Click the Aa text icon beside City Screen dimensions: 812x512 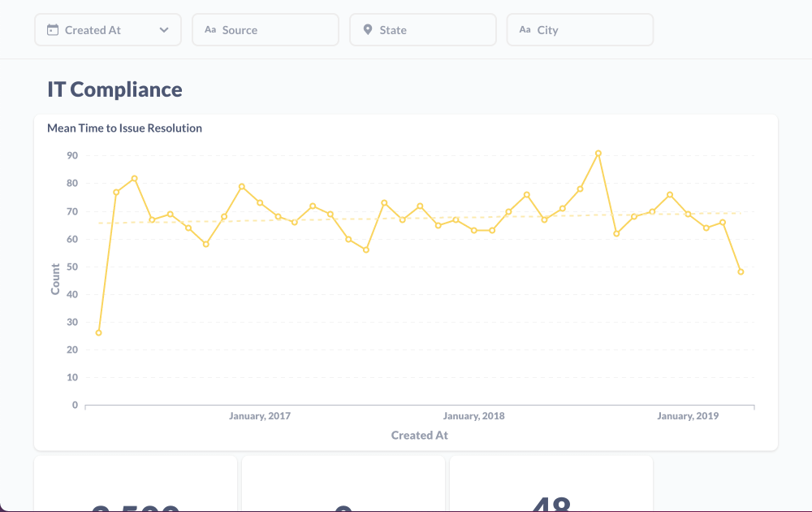tap(525, 30)
